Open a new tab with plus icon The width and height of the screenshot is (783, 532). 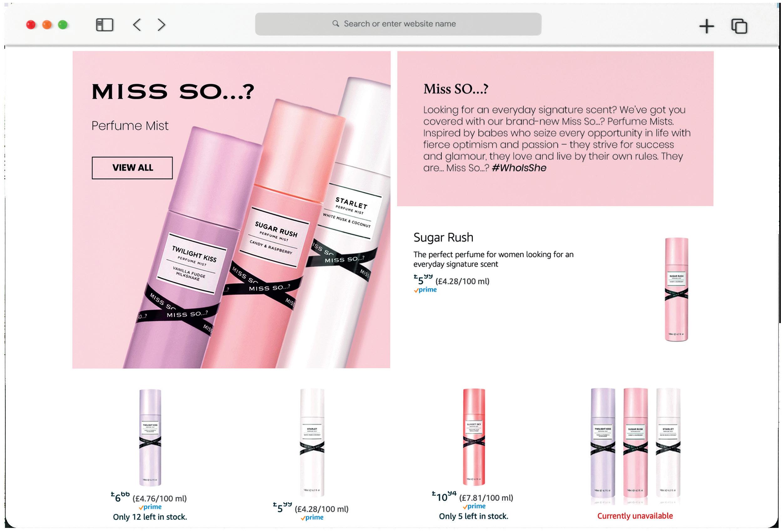coord(707,26)
